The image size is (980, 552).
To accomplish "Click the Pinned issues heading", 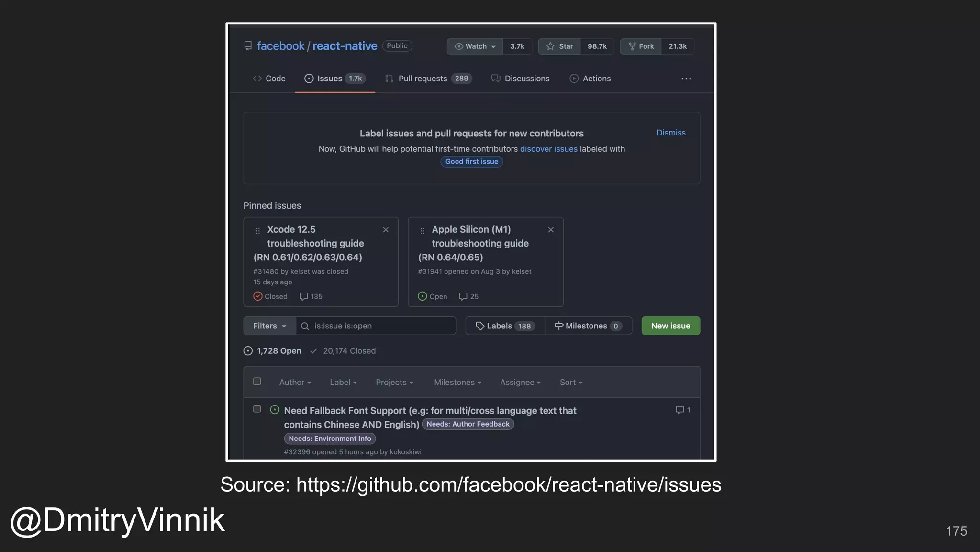I will click(272, 205).
